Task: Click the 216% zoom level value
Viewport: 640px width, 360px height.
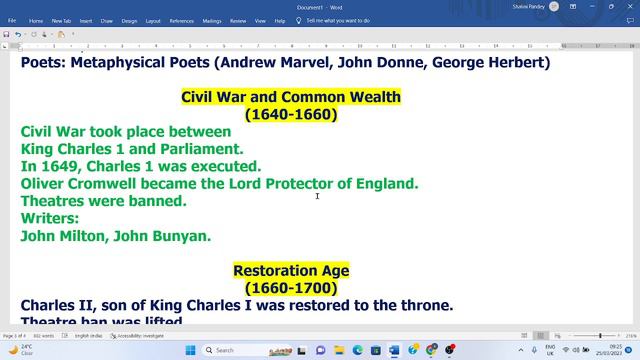Action: pos(631,336)
